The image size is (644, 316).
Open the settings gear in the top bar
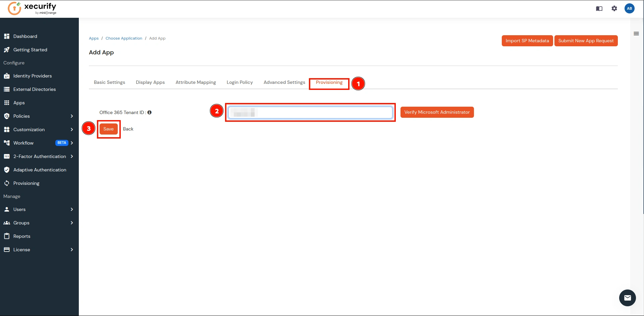click(x=614, y=8)
